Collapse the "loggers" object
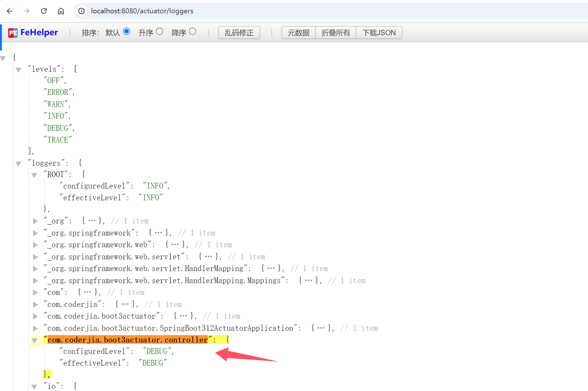 click(x=18, y=164)
